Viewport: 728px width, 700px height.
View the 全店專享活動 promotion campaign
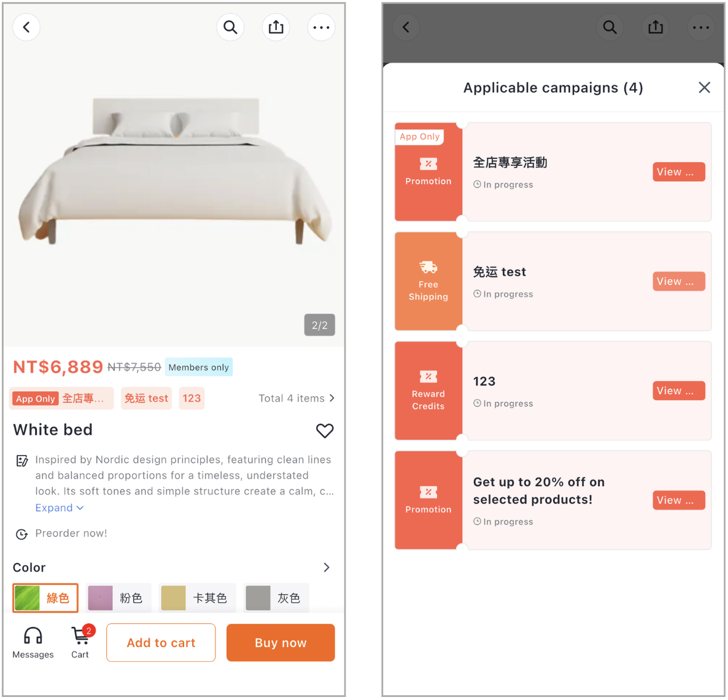(679, 172)
